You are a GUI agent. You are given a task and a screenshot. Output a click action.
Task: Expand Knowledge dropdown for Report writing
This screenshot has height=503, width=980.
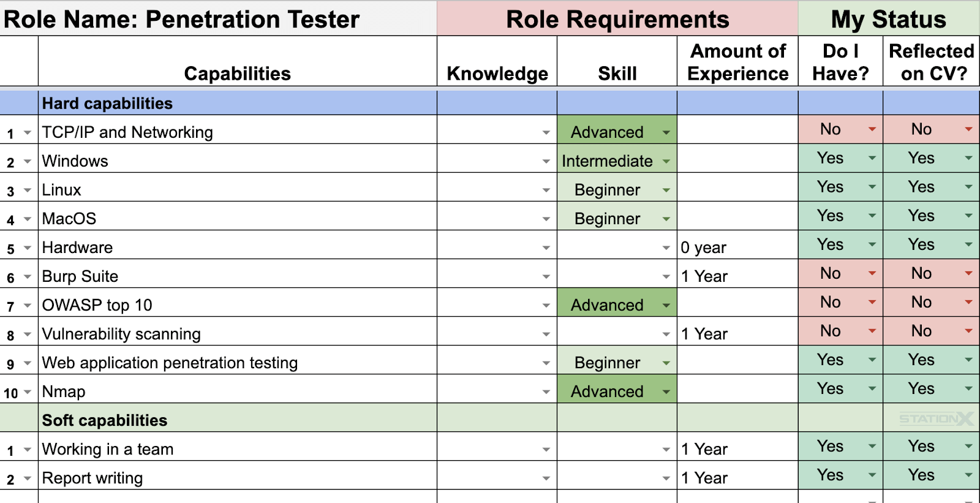point(546,478)
